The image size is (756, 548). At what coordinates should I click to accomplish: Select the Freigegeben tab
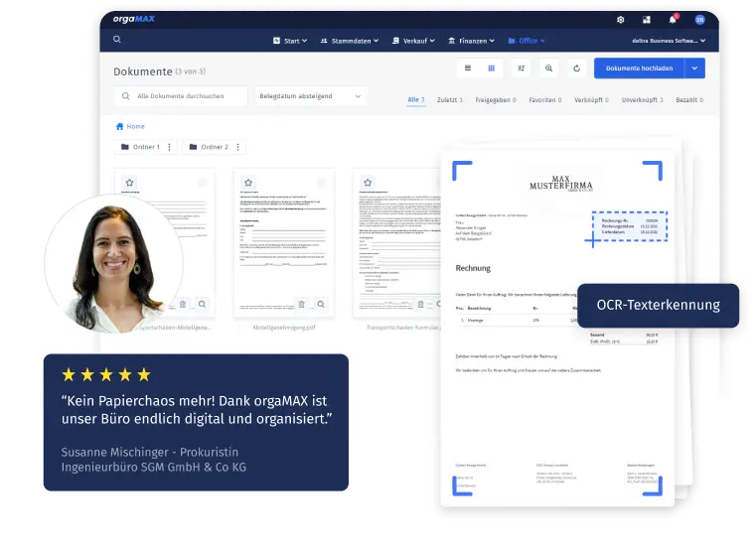click(496, 99)
